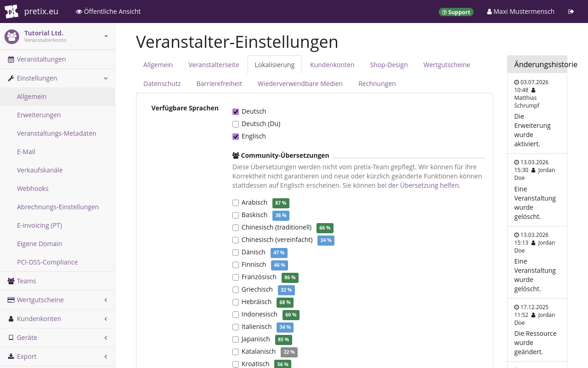588x368 pixels.
Task: Click the green Support badge
Action: [456, 12]
